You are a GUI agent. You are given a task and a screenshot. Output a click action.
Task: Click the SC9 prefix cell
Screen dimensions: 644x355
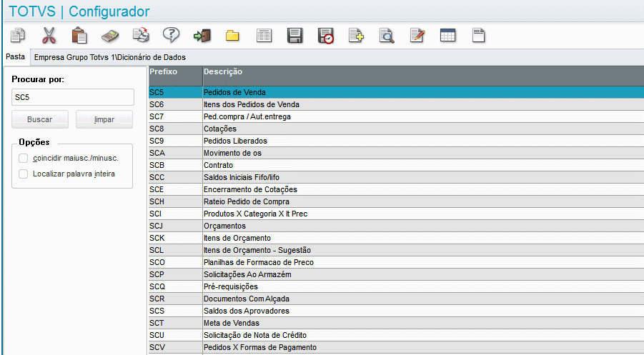[175, 141]
